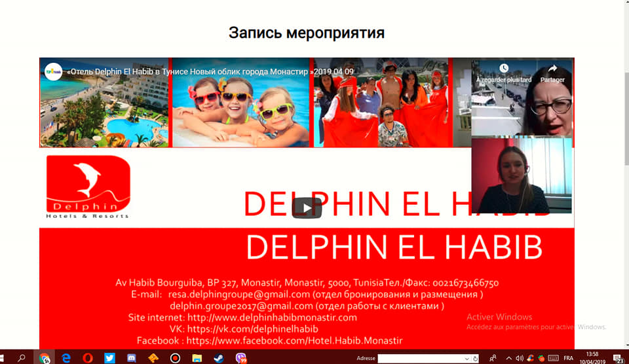Click the Adresse toolbar input field
Screen dimensions: 629x364
point(421,358)
